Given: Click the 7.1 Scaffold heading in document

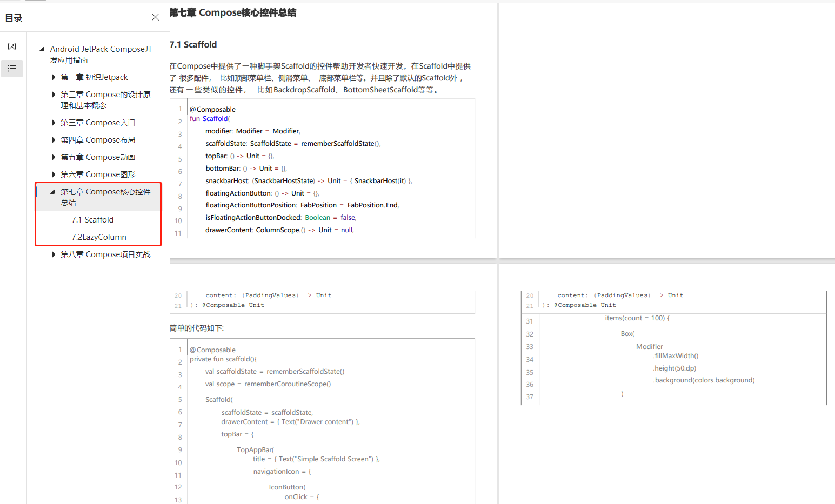Looking at the screenshot, I should pos(193,44).
